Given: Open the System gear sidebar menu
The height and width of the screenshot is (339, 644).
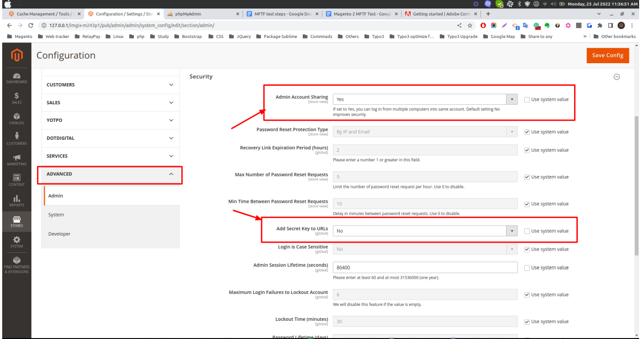Looking at the screenshot, I should coord(16,242).
